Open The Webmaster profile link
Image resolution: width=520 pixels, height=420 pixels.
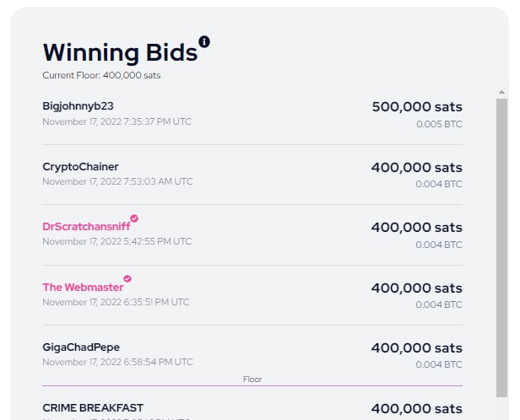[x=83, y=288]
